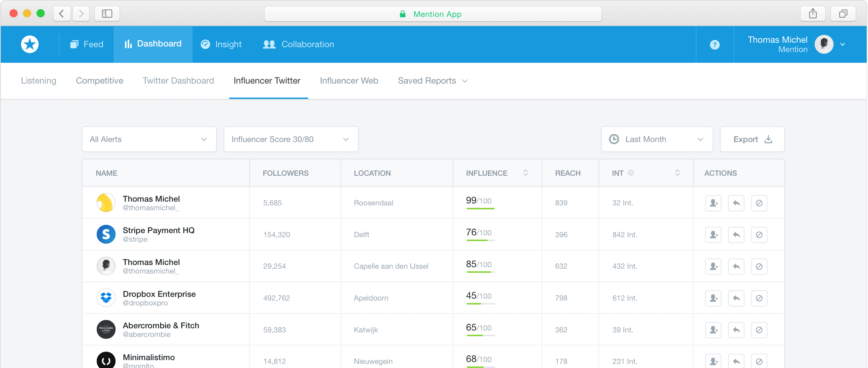Viewport: 868px width, 368px height.
Task: Click the 45/100 influence score bar
Action: pyautogui.click(x=481, y=304)
